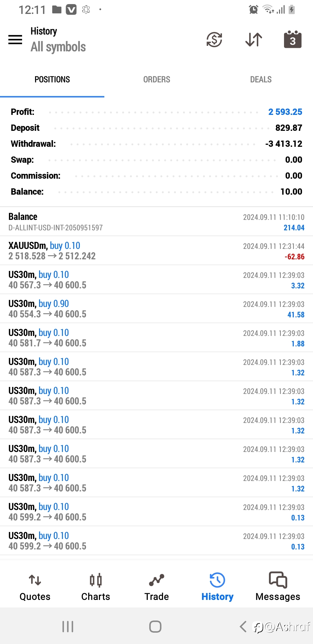Open the sort order arrows icon

[x=254, y=40]
